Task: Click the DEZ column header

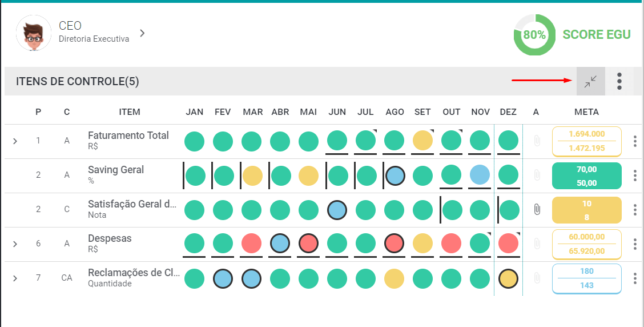Action: click(x=508, y=112)
